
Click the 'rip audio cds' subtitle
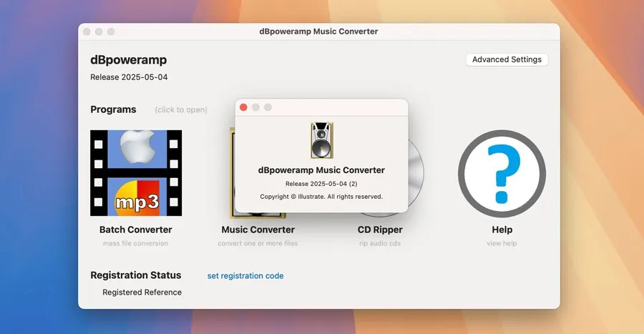pos(380,243)
